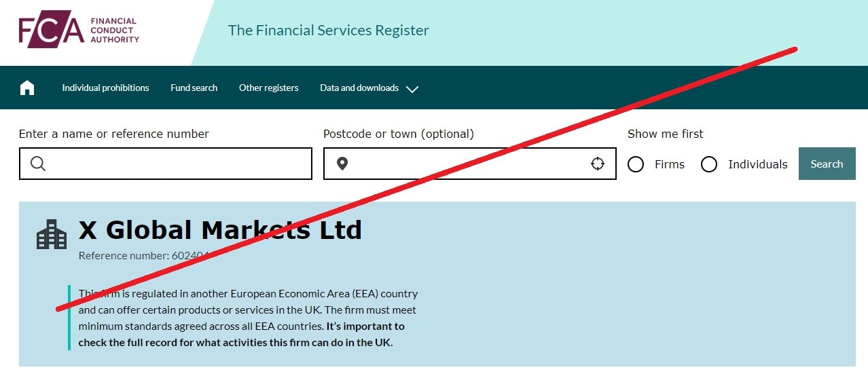868x374 pixels.
Task: Open Individual prohibitions page
Action: (x=105, y=88)
